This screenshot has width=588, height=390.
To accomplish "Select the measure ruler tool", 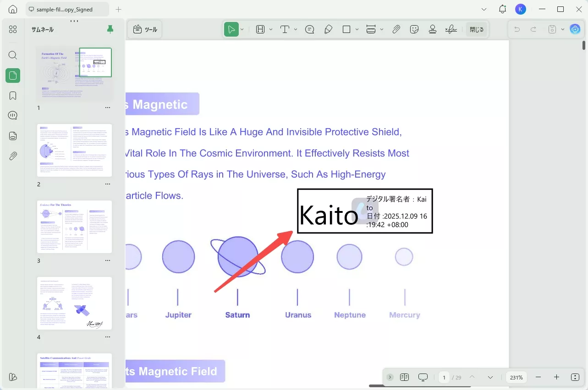I will coord(371,29).
